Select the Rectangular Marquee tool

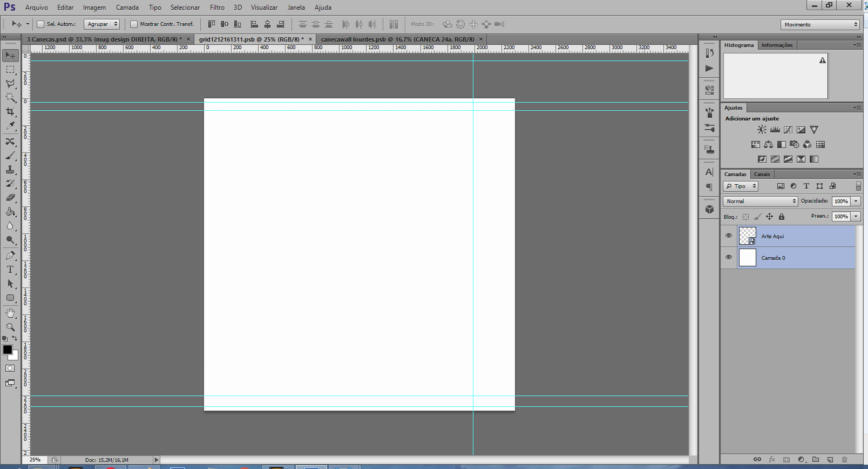coord(10,70)
